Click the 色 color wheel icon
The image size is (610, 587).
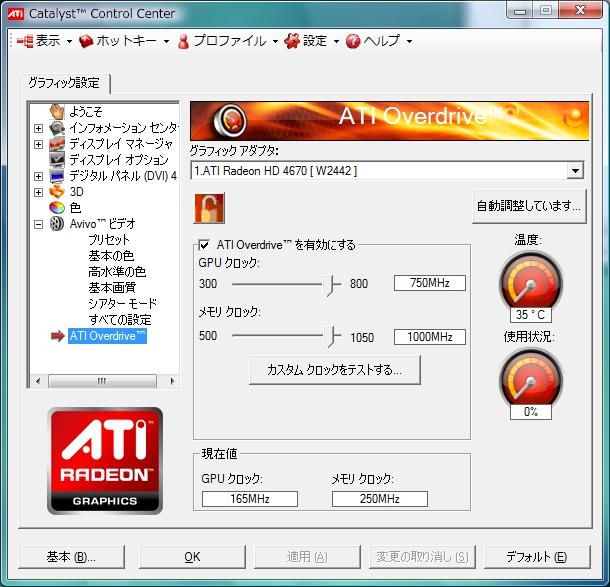coord(57,208)
